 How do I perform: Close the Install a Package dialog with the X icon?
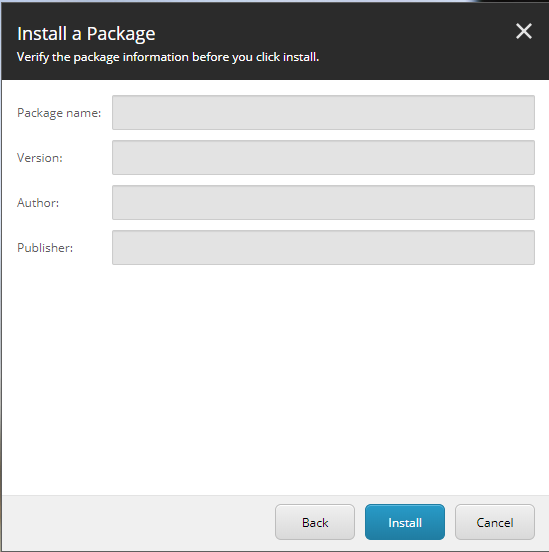coord(524,31)
